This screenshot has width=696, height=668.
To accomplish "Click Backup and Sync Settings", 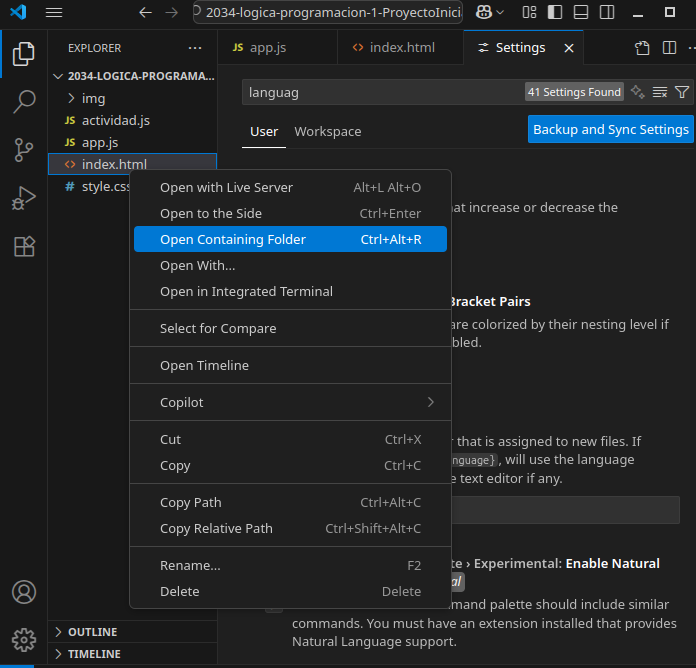I will (610, 129).
